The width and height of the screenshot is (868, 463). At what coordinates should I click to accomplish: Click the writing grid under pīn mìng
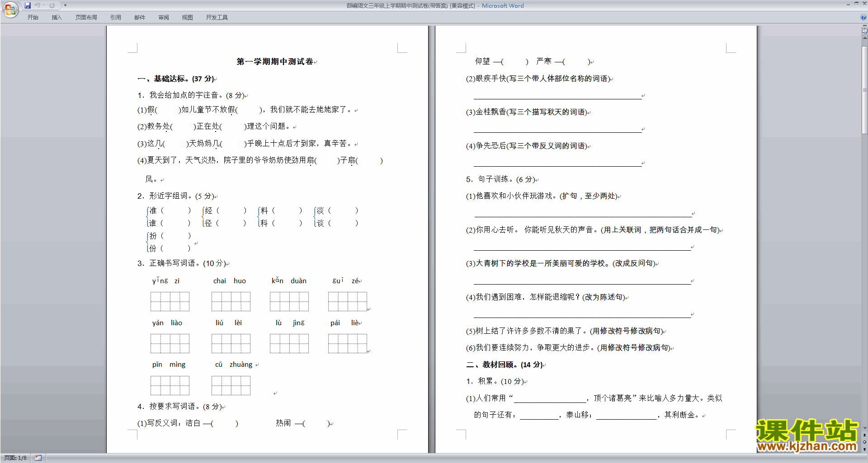[x=170, y=385]
